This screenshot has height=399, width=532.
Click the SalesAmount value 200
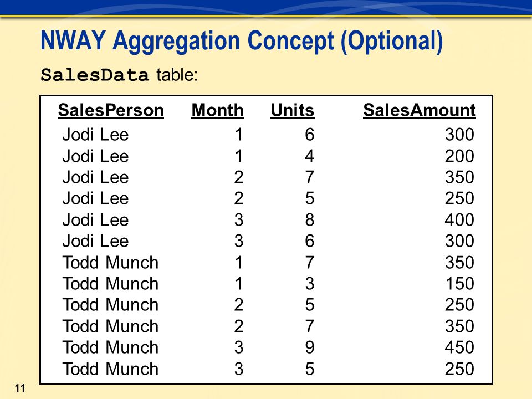pyautogui.click(x=459, y=156)
